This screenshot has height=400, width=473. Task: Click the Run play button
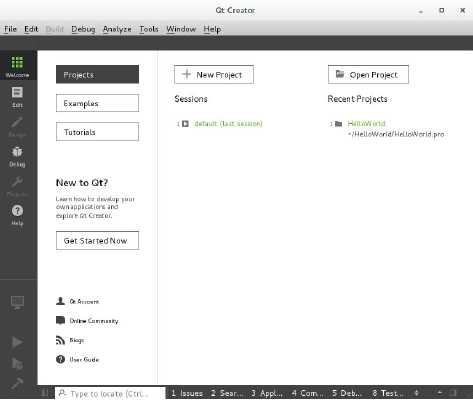(17, 342)
